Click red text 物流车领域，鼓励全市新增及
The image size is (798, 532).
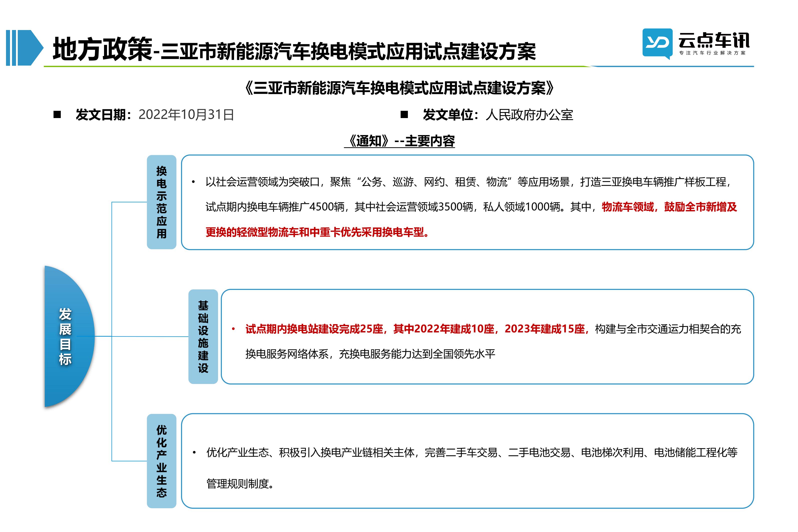pyautogui.click(x=669, y=207)
